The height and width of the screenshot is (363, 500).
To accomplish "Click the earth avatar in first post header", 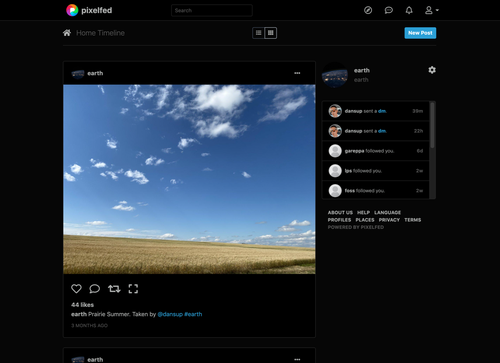I will (78, 73).
